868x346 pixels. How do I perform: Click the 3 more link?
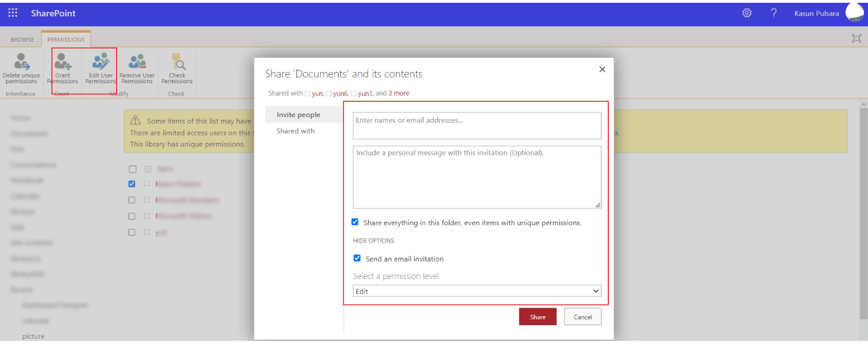[399, 93]
